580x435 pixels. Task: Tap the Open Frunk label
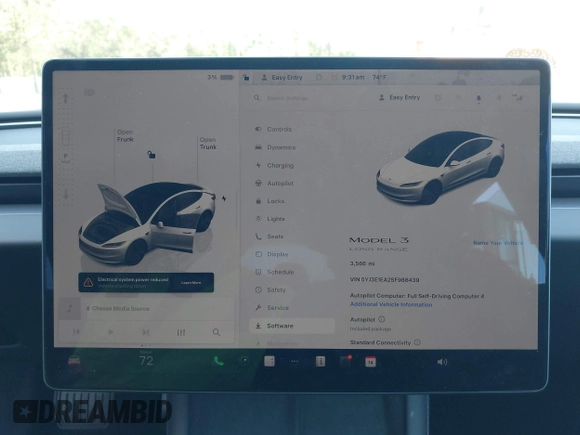pyautogui.click(x=125, y=136)
